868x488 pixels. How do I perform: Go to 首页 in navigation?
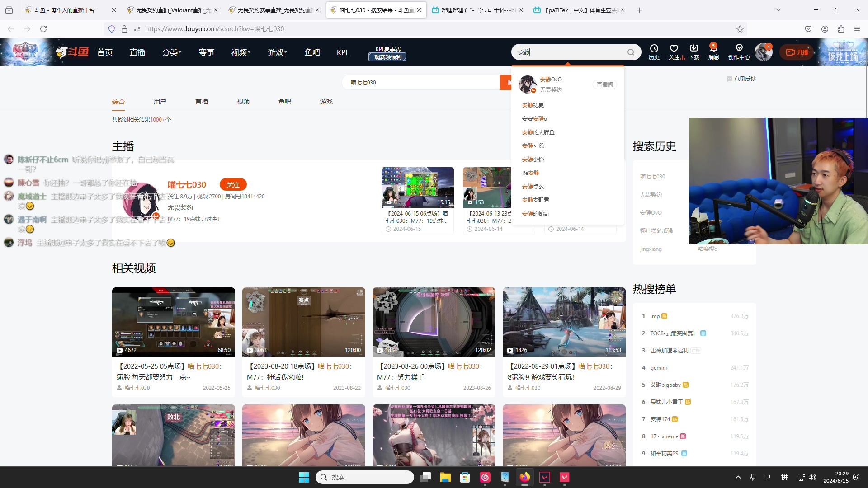(x=105, y=52)
